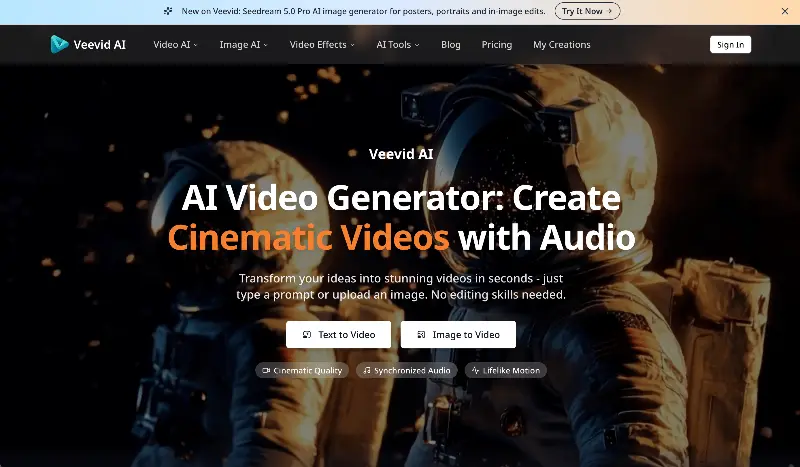Dismiss the announcement banner with the X
Viewport: 800px width, 467px height.
tap(785, 11)
